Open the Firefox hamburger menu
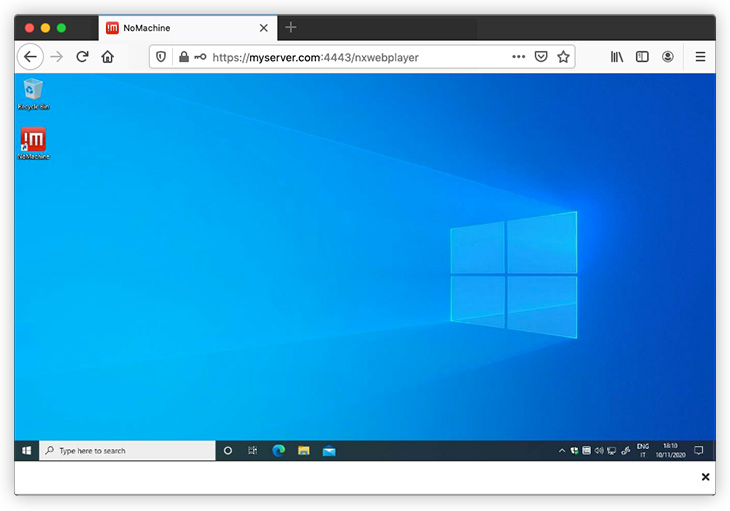This screenshot has height=511, width=730. click(x=700, y=57)
